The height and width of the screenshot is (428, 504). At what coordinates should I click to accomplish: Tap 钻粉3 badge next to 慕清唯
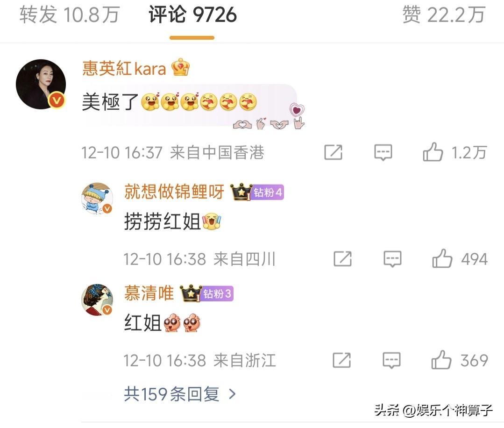pos(217,293)
